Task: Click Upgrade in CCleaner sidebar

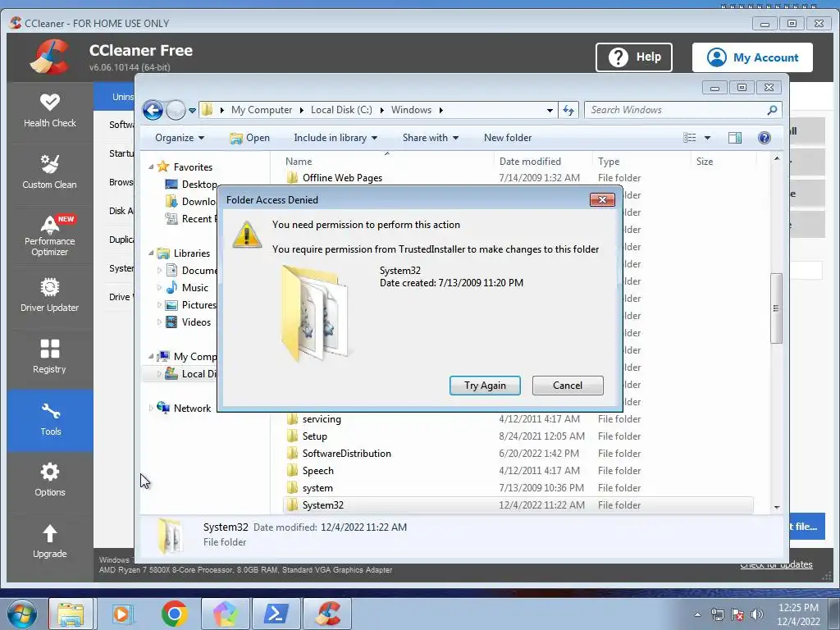Action: (50, 542)
